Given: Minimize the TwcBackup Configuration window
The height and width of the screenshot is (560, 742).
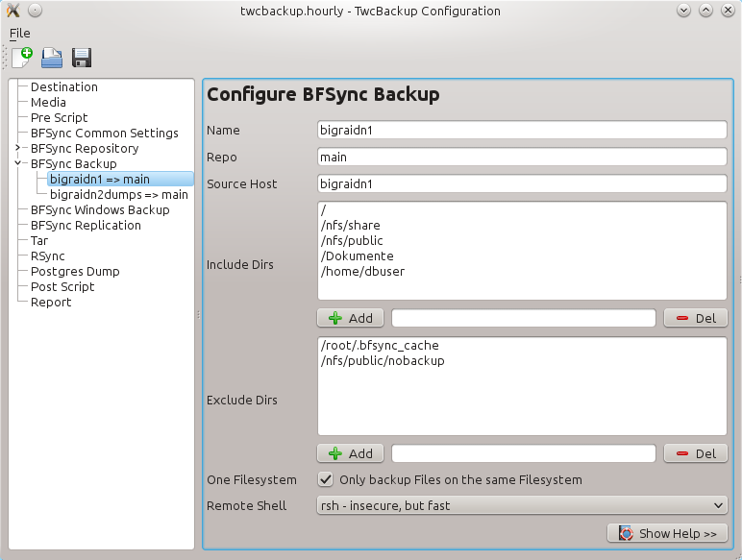Looking at the screenshot, I should tap(683, 11).
